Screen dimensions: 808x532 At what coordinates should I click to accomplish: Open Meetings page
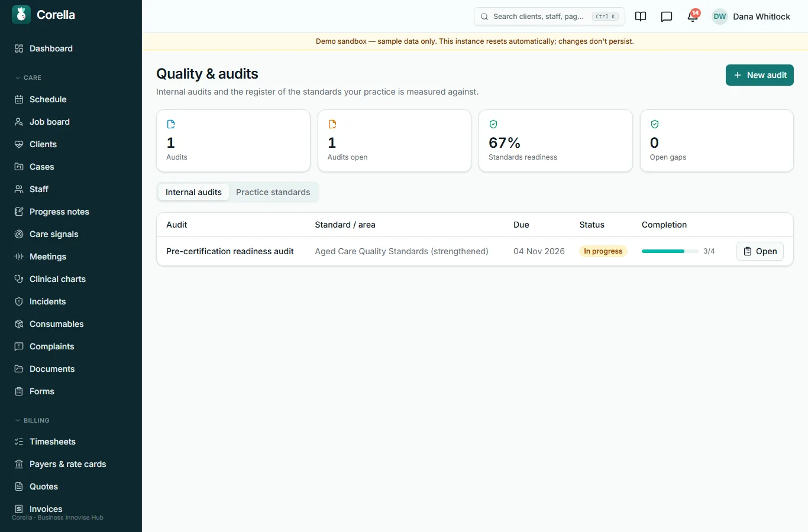coord(71,257)
